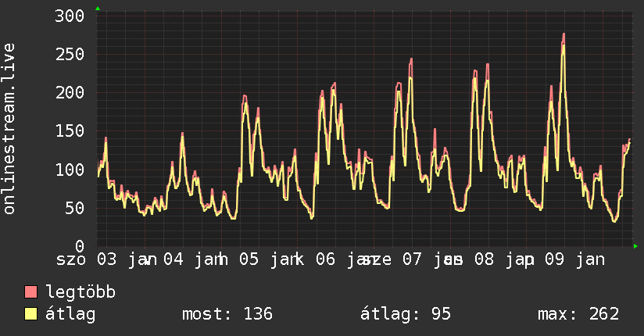Click the 100 y-axis label
644x336 pixels.
[x=70, y=170]
